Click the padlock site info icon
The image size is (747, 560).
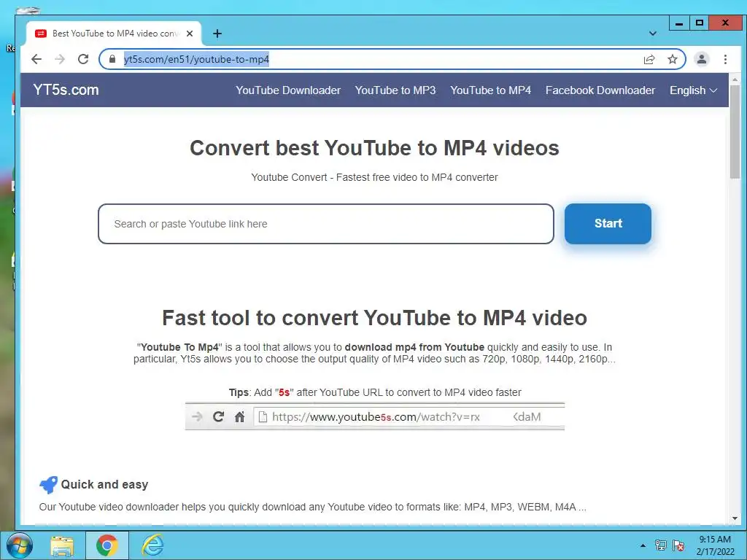112,59
